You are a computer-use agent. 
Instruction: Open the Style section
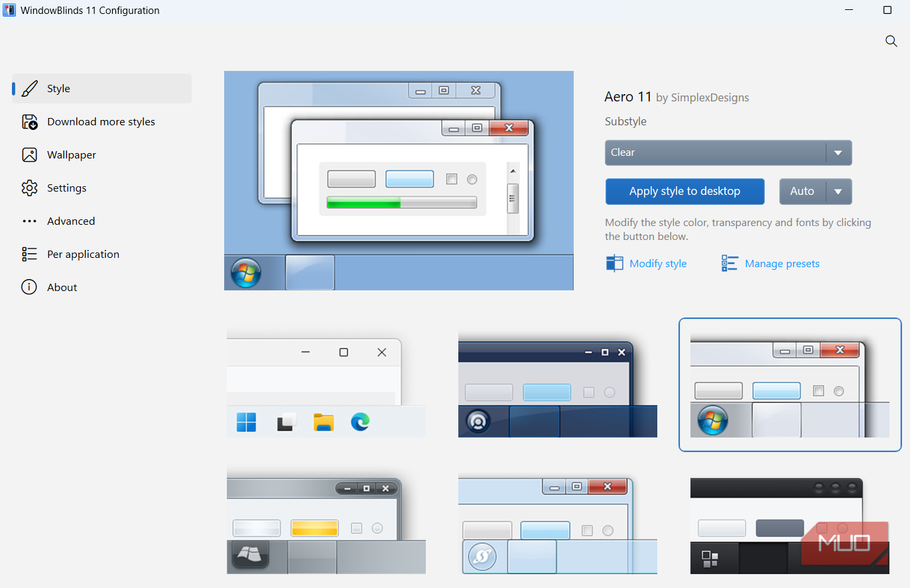(x=101, y=89)
